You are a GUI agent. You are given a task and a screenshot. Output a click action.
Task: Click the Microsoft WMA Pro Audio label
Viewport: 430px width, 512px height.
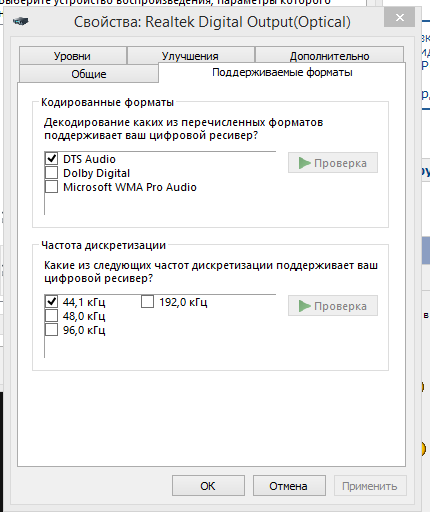tap(130, 187)
